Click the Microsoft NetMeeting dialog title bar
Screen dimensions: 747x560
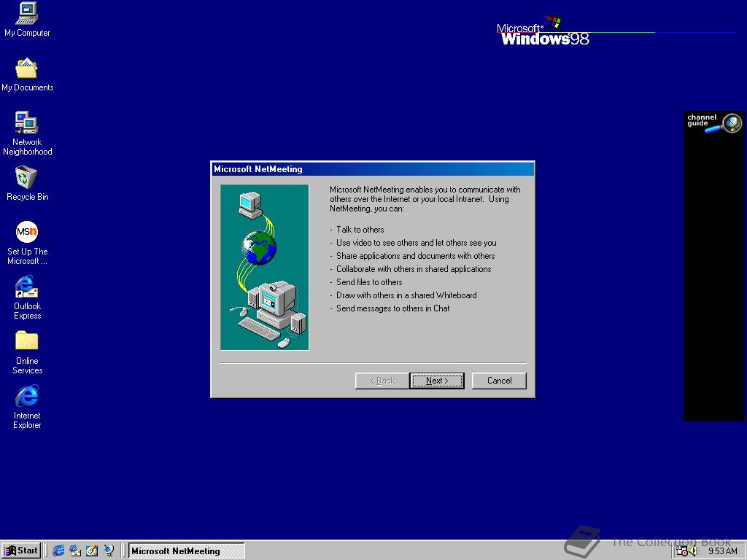(x=373, y=169)
